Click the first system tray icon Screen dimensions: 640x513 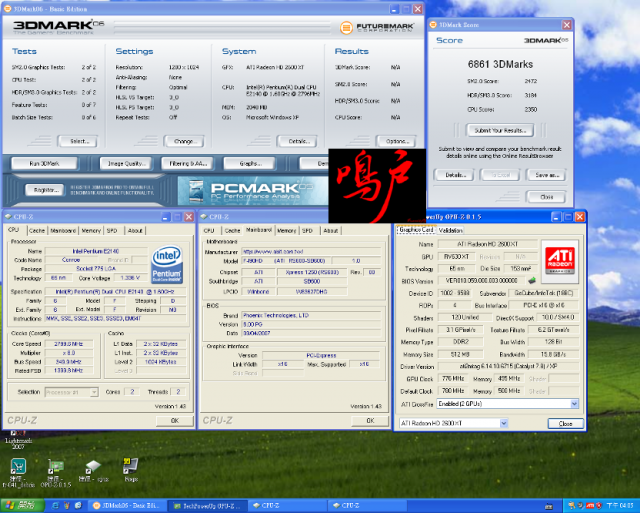(571, 506)
